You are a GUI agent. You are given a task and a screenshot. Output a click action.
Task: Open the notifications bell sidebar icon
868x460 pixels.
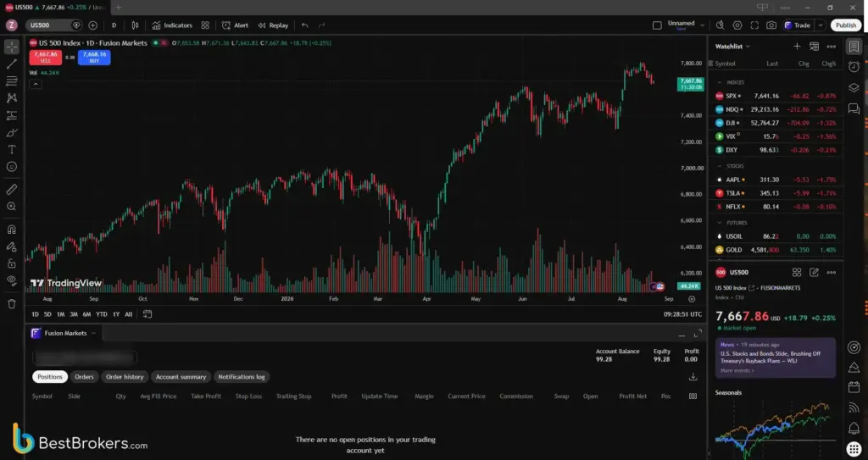point(854,429)
